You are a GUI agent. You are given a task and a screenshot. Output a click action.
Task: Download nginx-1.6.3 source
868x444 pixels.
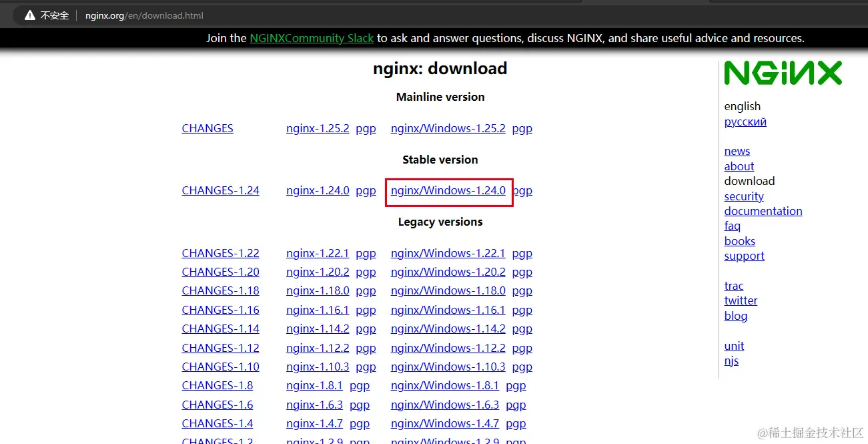pos(314,405)
